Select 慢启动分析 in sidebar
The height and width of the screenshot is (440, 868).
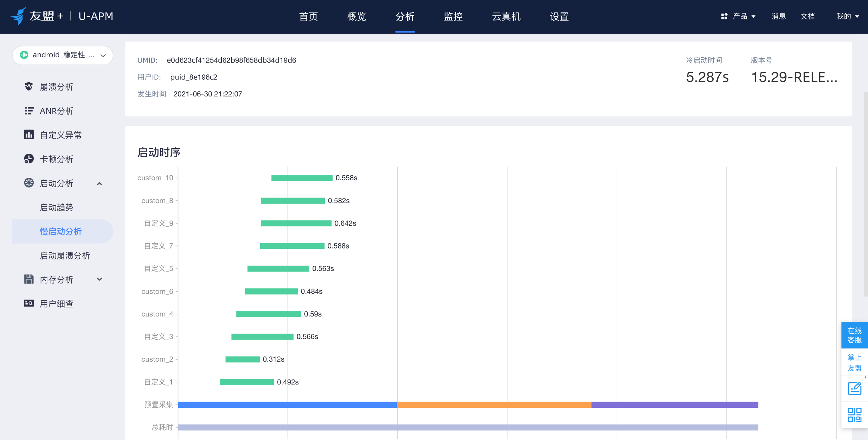click(62, 231)
